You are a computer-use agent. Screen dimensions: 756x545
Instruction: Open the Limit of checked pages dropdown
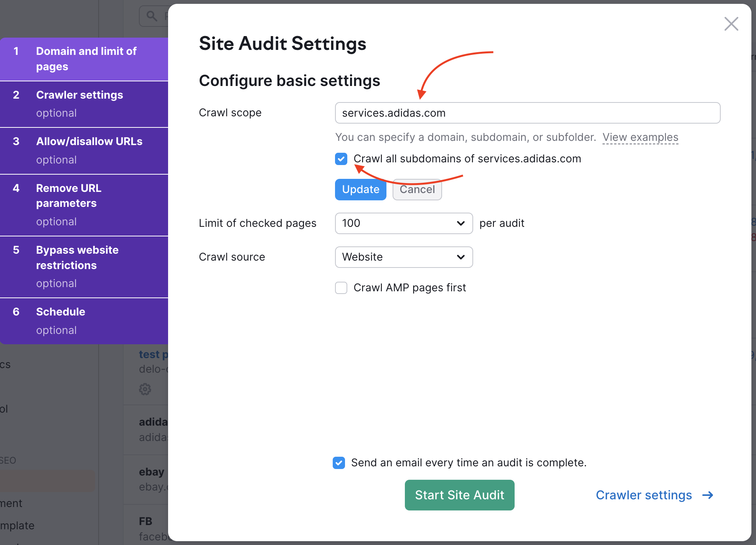point(404,223)
